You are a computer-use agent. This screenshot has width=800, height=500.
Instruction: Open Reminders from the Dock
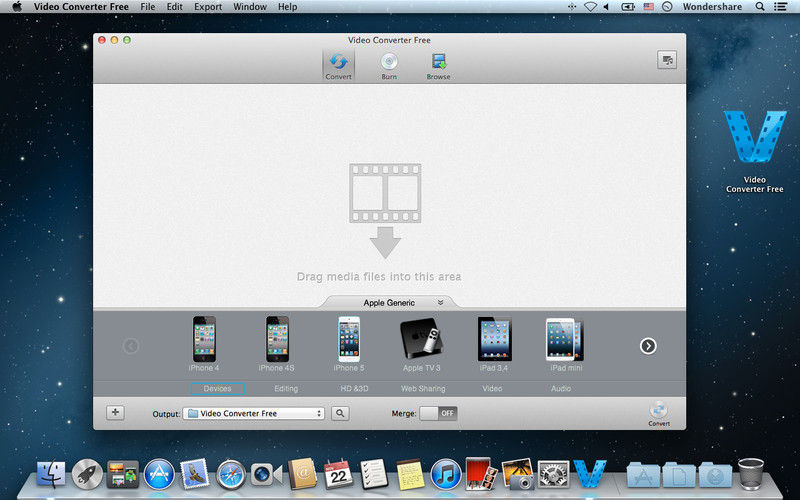(x=374, y=474)
